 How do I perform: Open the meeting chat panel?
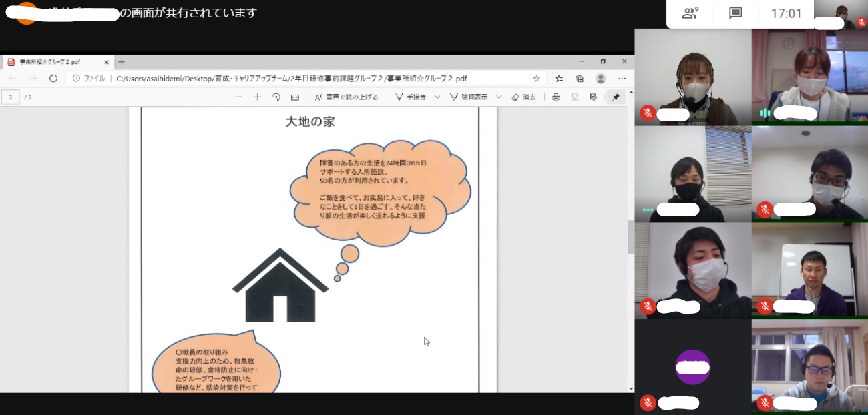(x=735, y=13)
